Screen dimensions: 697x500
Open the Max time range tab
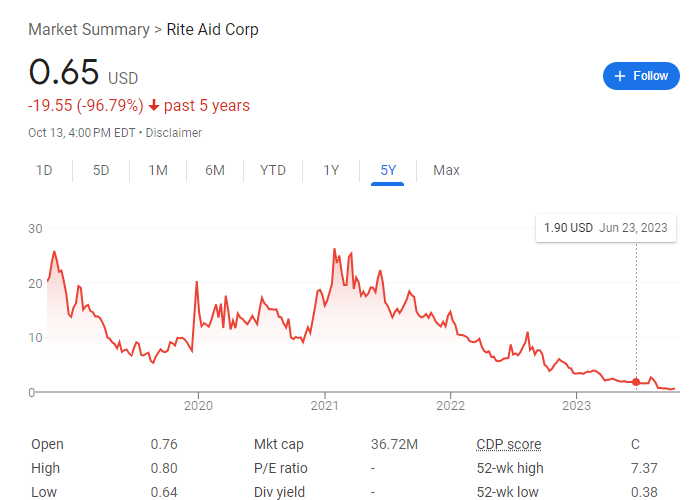pyautogui.click(x=446, y=170)
